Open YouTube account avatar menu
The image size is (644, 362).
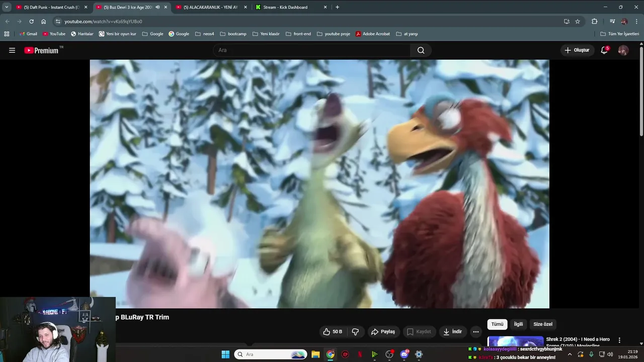click(x=623, y=50)
